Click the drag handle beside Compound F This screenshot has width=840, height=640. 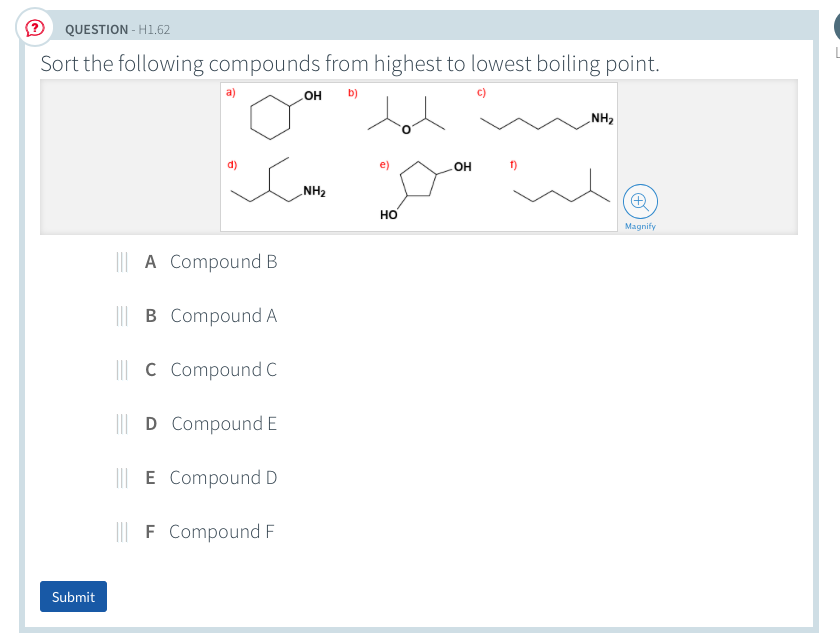[123, 531]
